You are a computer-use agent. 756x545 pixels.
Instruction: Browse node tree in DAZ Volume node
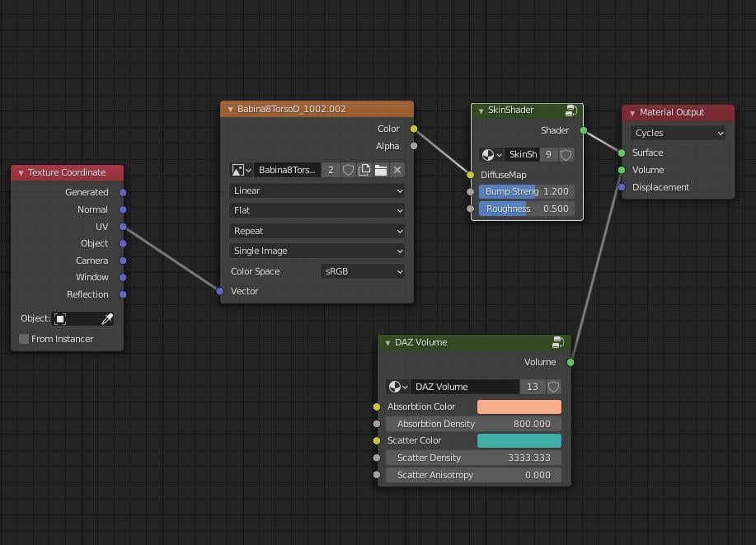point(398,387)
